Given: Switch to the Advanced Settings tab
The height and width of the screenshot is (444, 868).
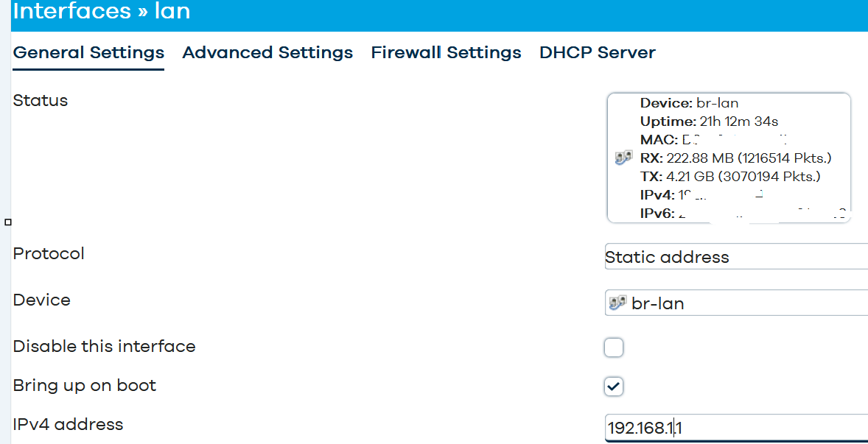Looking at the screenshot, I should [x=267, y=53].
